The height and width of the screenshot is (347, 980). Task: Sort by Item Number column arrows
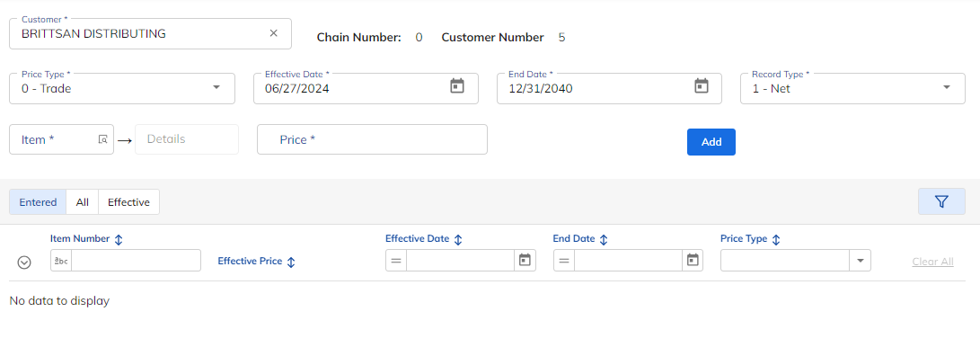coord(119,239)
